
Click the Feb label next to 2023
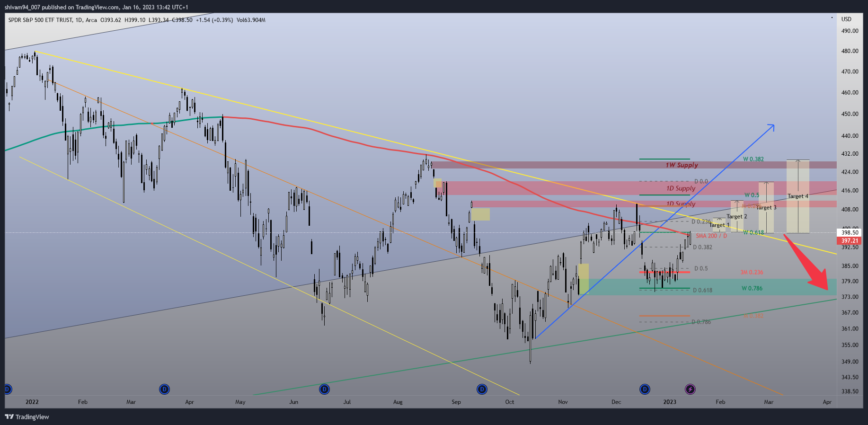(720, 402)
